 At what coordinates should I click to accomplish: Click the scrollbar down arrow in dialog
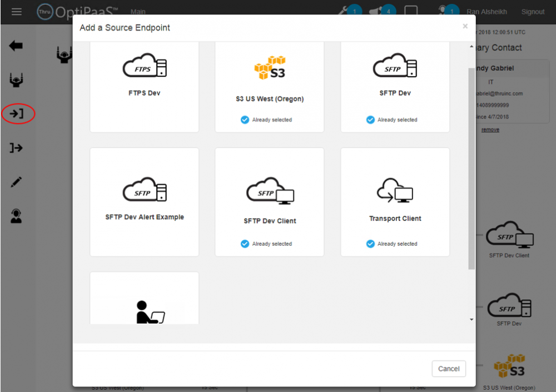pyautogui.click(x=471, y=320)
